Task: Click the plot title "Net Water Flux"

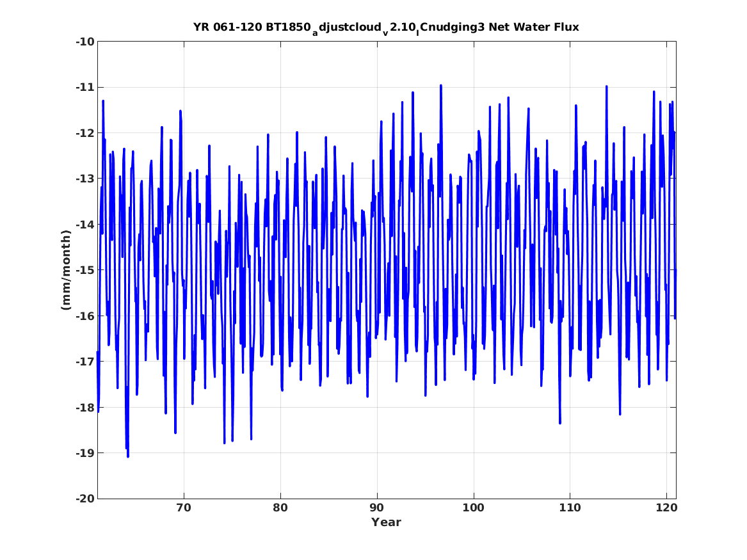Action: [x=534, y=27]
